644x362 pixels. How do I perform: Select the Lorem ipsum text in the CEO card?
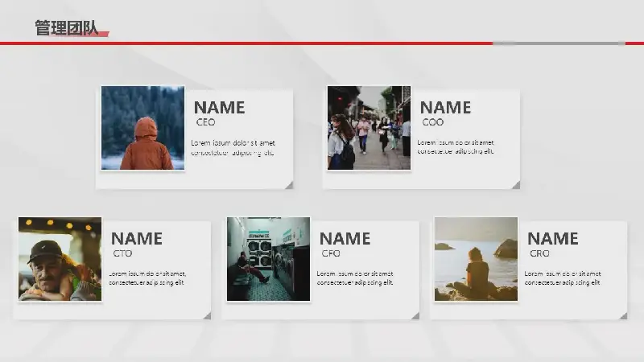click(x=233, y=147)
